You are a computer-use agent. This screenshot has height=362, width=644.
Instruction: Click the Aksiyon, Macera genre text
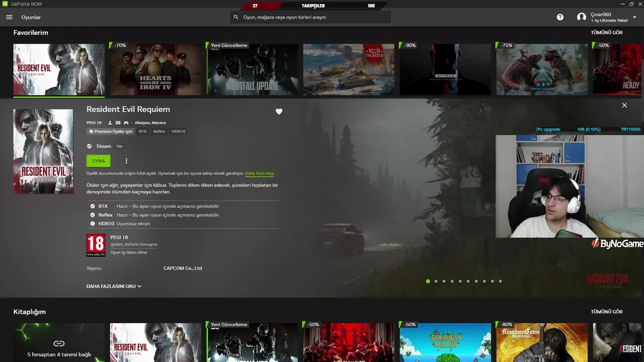pyautogui.click(x=150, y=123)
